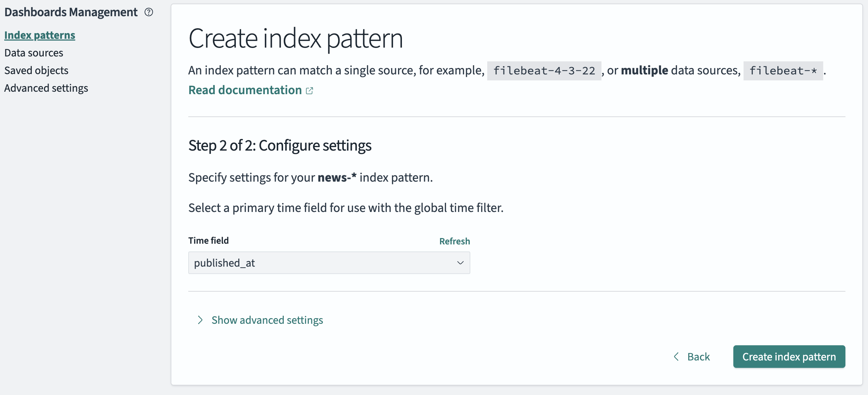Viewport: 868px width, 395px height.
Task: Click the filebeat-* code example
Action: click(783, 71)
